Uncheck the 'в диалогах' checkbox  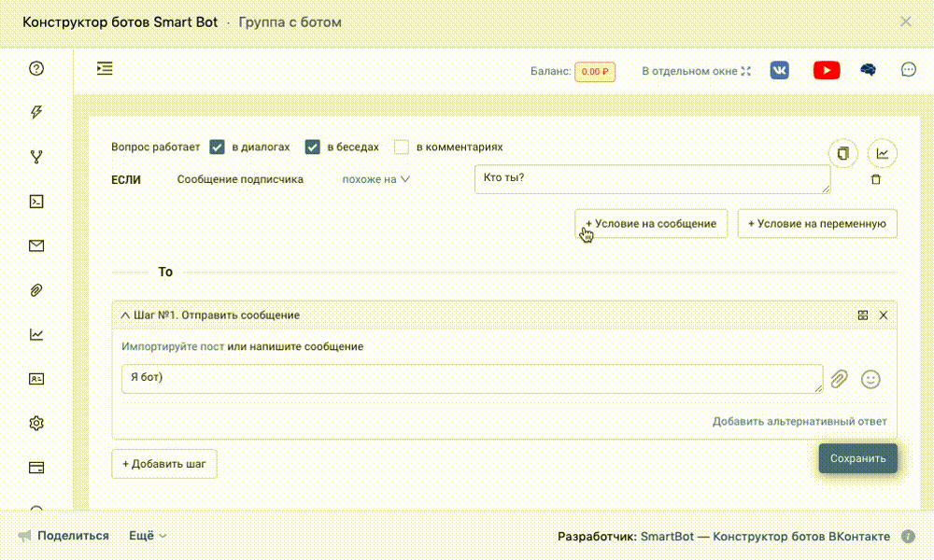coord(217,147)
